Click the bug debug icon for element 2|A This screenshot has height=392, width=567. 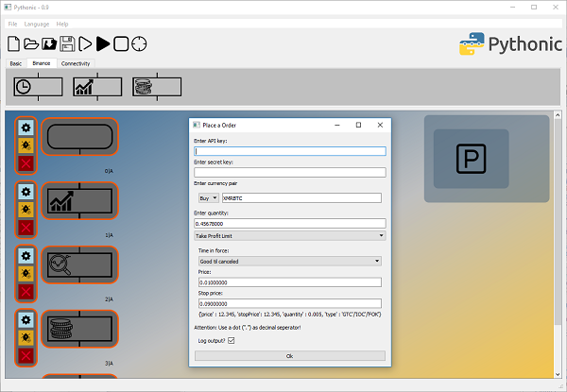tap(26, 274)
